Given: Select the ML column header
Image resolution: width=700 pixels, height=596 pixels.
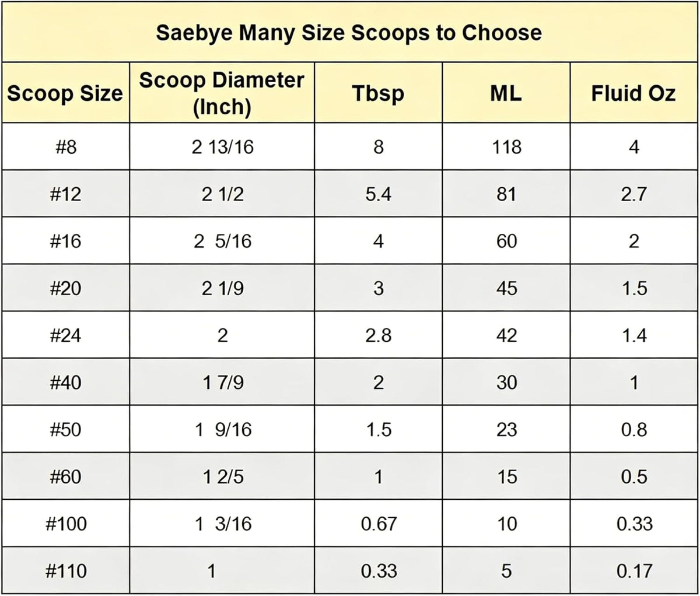Looking at the screenshot, I should click(x=506, y=93).
